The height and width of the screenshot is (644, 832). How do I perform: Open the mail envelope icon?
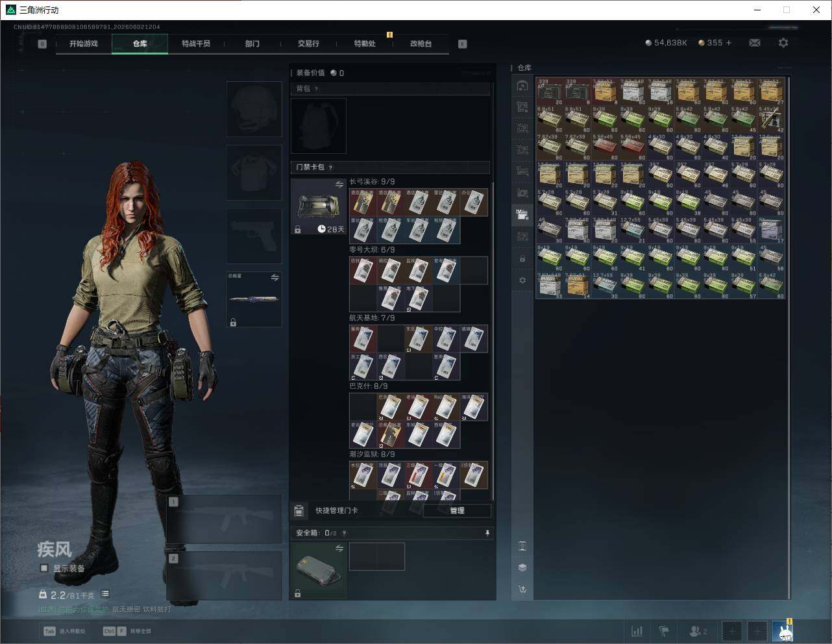pyautogui.click(x=755, y=43)
